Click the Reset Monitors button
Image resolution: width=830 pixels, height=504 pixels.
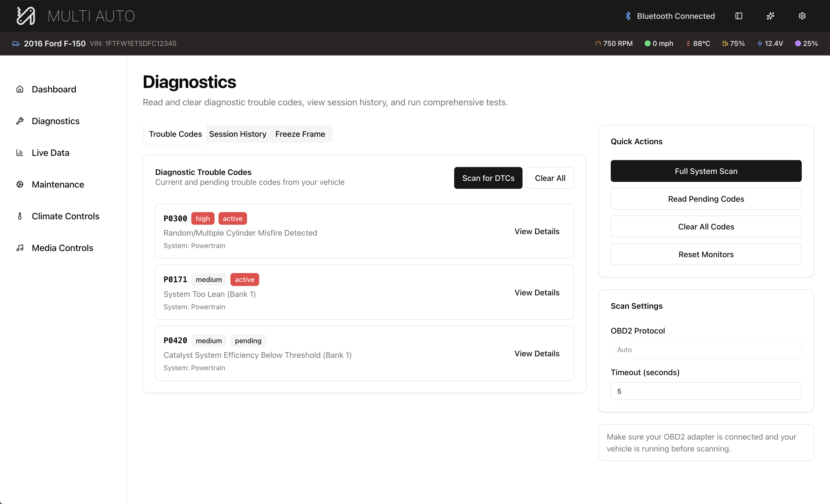coord(706,254)
